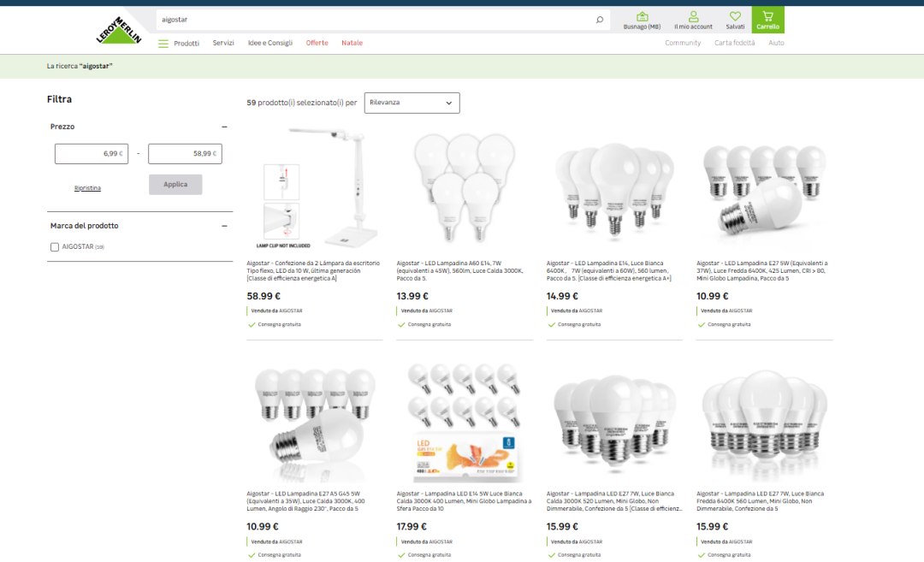The image size is (924, 562).
Task: Open the Carta fedeltà link
Action: (x=734, y=43)
